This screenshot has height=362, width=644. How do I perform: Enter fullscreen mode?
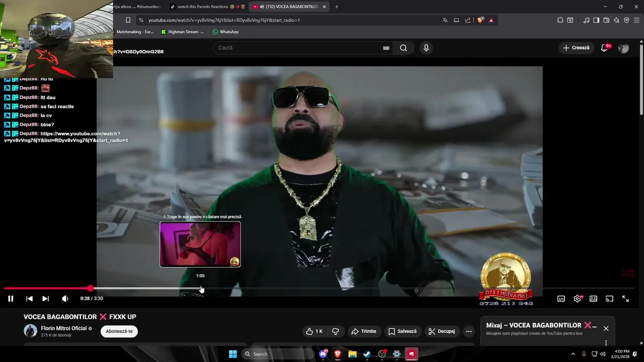point(625,299)
